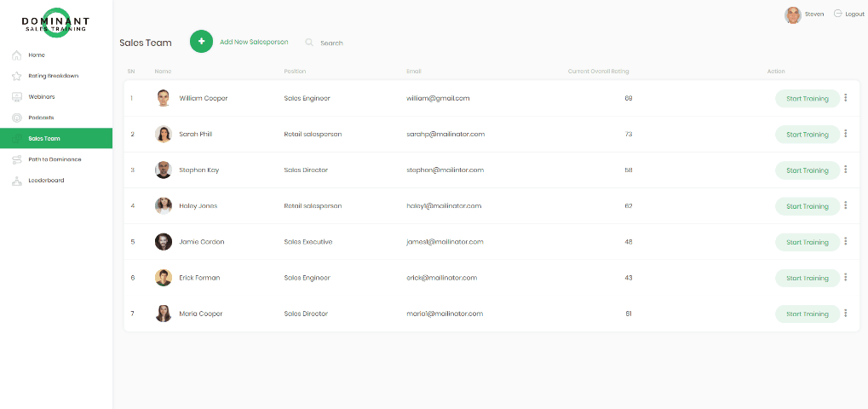Click Jamie Cordon's profile photo
Viewport: 868px width, 409px height.
tap(164, 242)
